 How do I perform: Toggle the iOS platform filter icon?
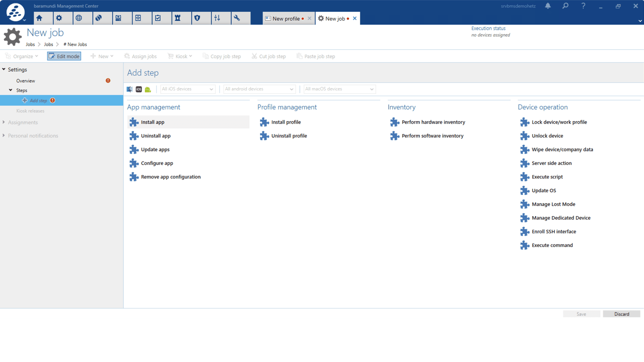(x=139, y=89)
